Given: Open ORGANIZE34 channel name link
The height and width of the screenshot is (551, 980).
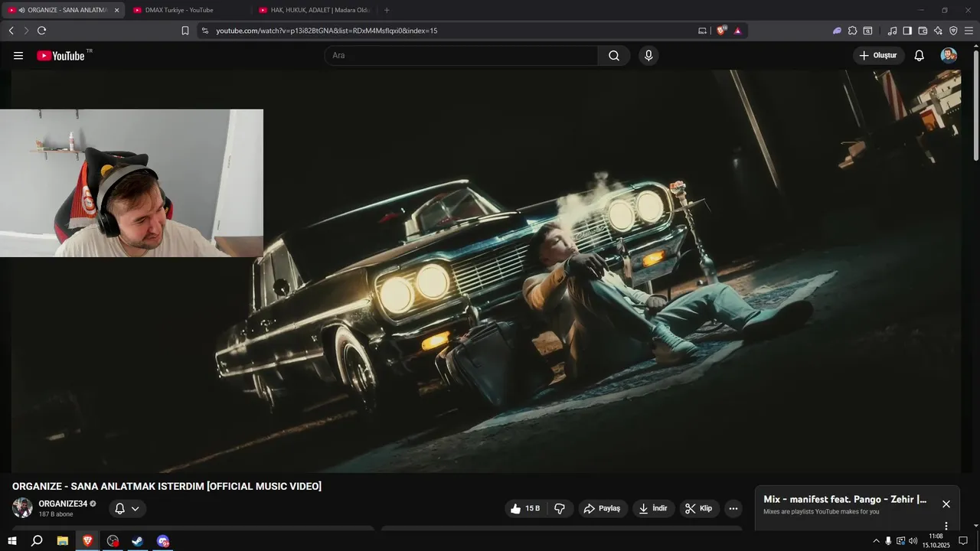Looking at the screenshot, I should pos(63,504).
